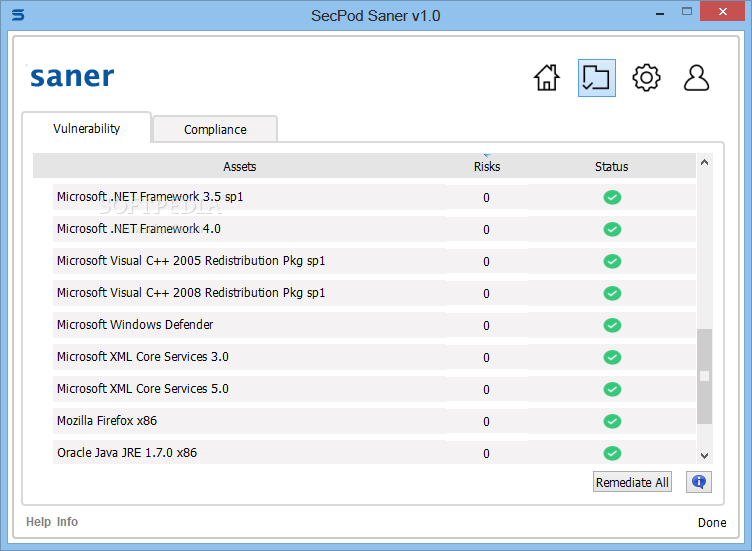This screenshot has height=551, width=752.
Task: Click status check for Microsoft Windows Defender
Action: coord(612,325)
